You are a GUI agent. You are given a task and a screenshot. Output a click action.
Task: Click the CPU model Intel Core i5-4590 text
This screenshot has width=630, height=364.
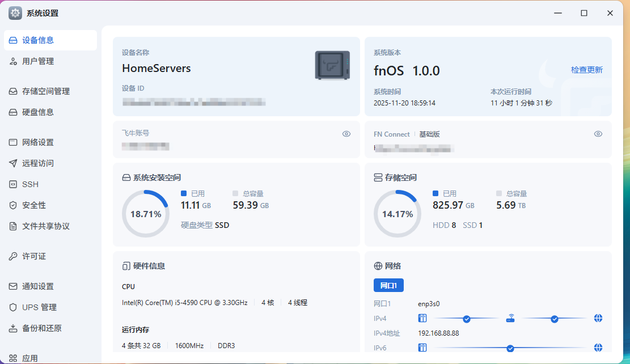185,303
